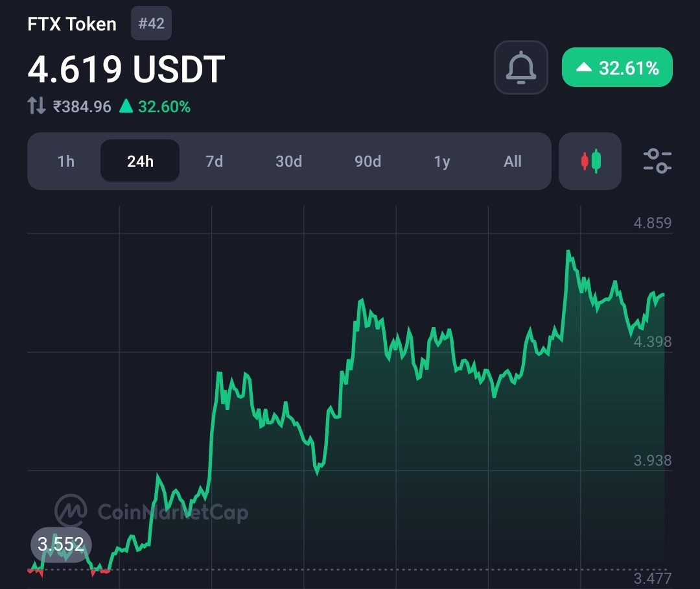Click the 4.619 USDT price

pyautogui.click(x=125, y=67)
